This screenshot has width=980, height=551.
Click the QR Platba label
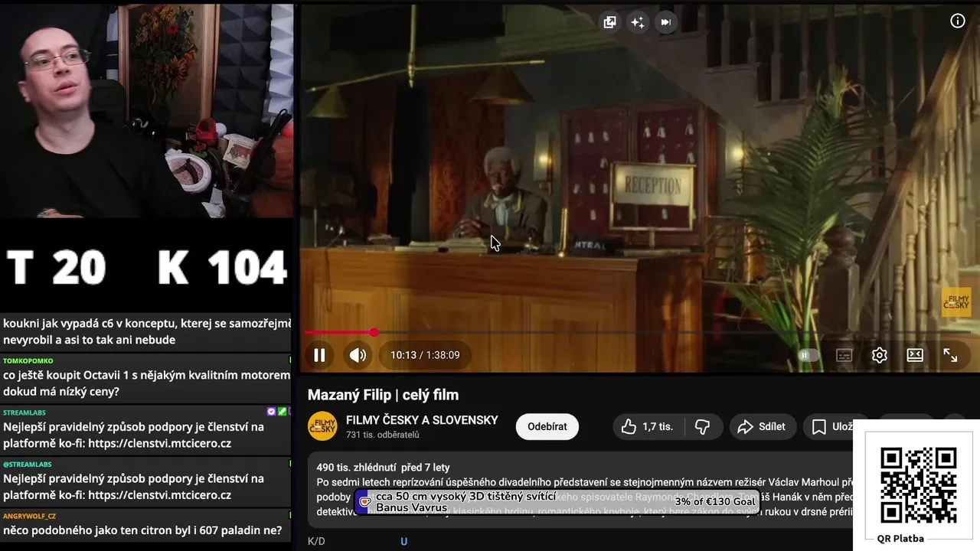[x=900, y=539]
